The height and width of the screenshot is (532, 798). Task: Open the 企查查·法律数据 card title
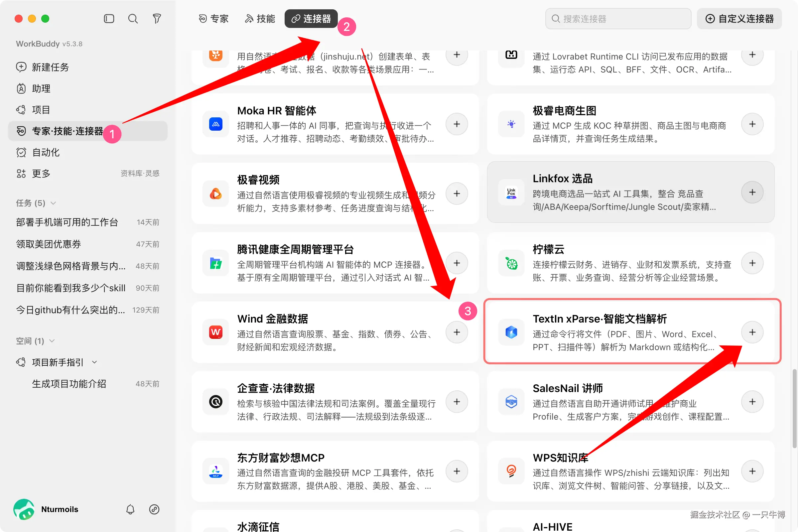click(276, 388)
